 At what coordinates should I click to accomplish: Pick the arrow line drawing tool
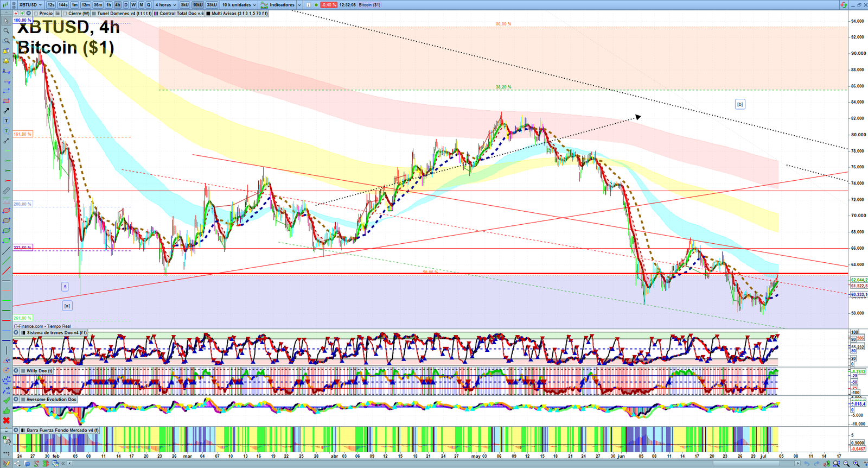point(6,111)
